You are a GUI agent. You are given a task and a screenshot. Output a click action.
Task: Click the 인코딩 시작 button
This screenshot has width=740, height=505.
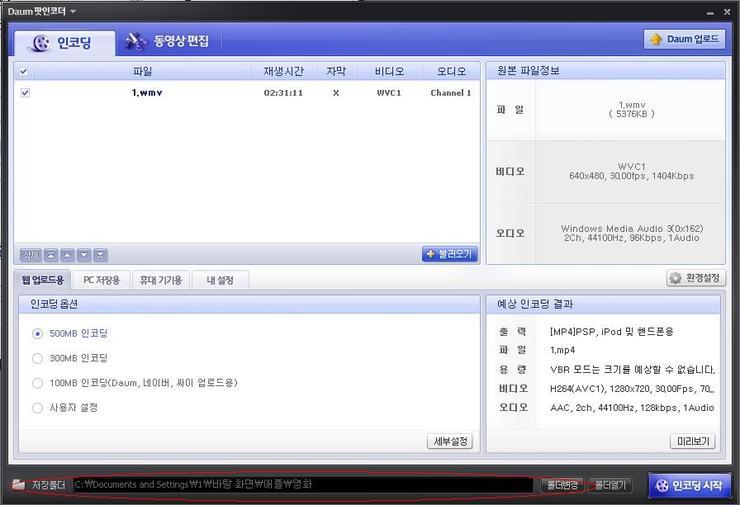click(x=689, y=485)
